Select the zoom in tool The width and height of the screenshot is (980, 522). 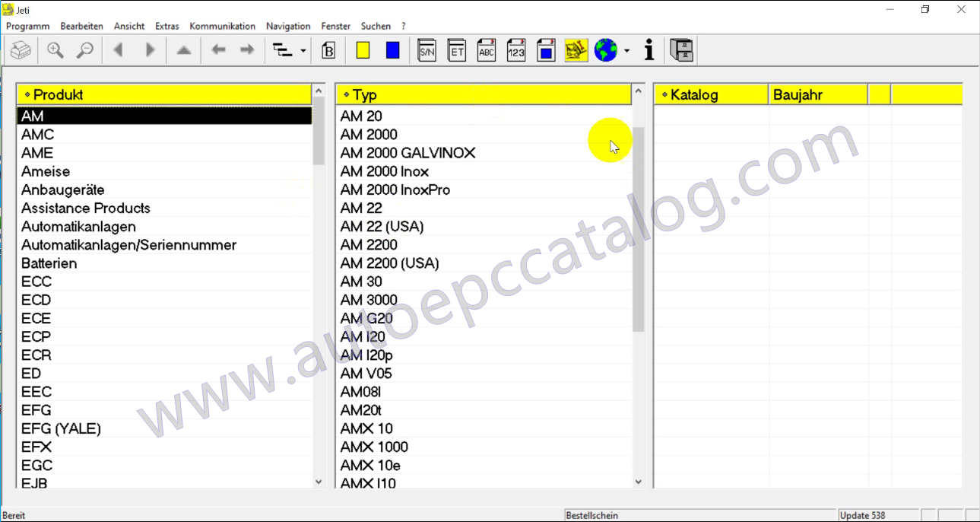[x=55, y=49]
